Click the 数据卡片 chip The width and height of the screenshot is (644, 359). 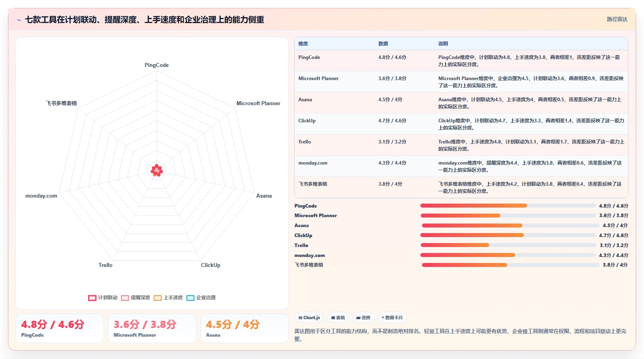click(x=392, y=318)
